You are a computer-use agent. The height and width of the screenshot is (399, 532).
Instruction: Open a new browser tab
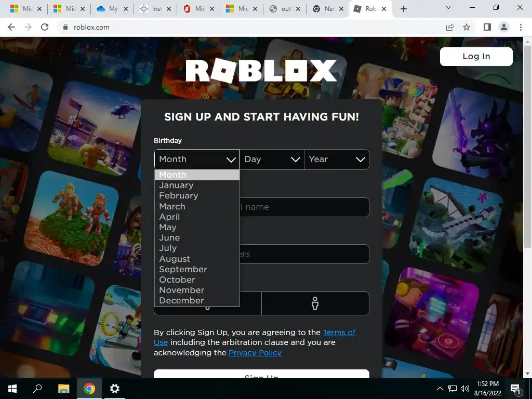pyautogui.click(x=403, y=9)
